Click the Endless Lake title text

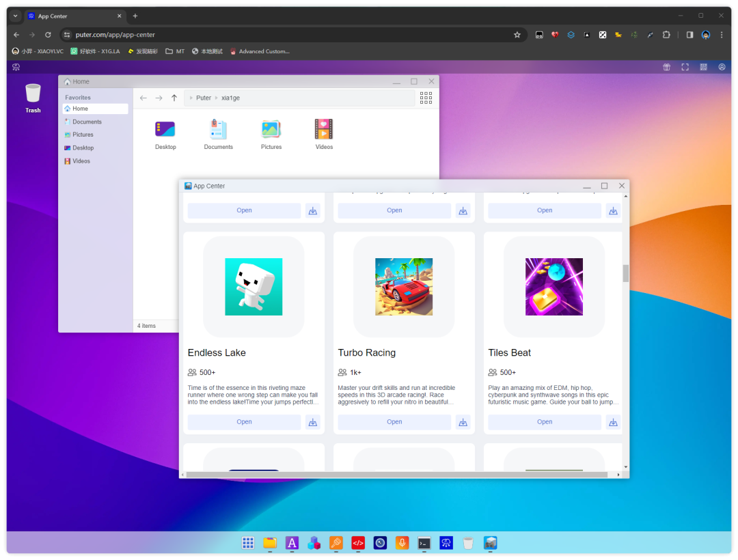(x=217, y=352)
